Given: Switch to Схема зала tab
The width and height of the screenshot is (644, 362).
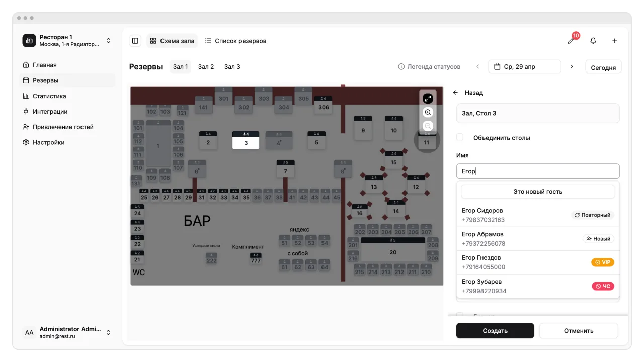Looking at the screenshot, I should point(172,41).
